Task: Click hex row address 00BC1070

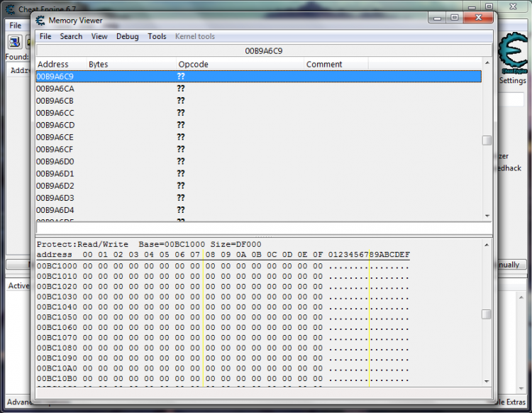Action: click(x=57, y=338)
